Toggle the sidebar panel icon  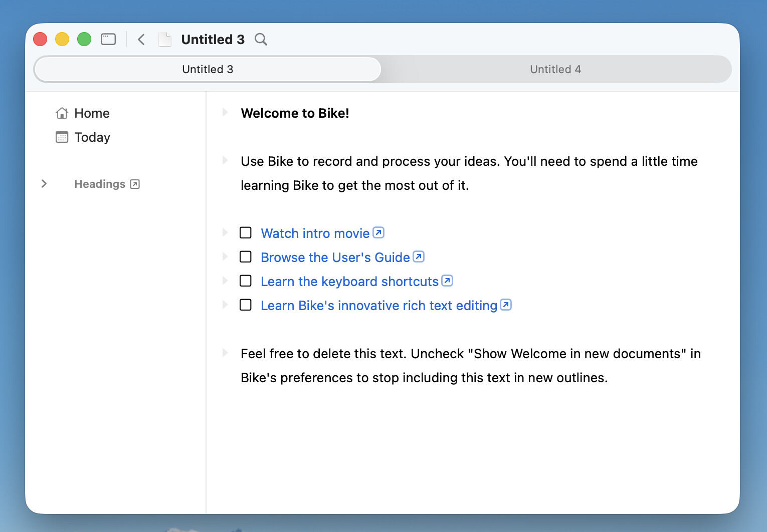click(x=108, y=39)
